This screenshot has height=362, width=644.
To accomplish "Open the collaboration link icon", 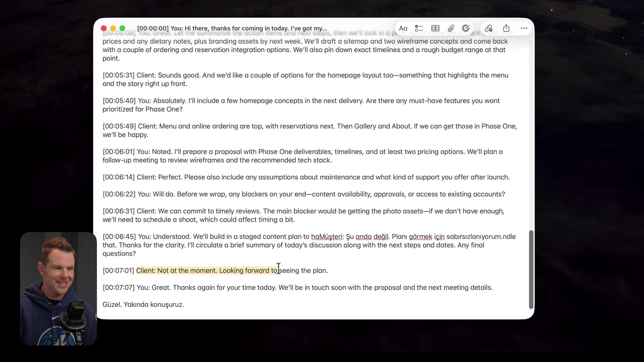I will pyautogui.click(x=488, y=28).
